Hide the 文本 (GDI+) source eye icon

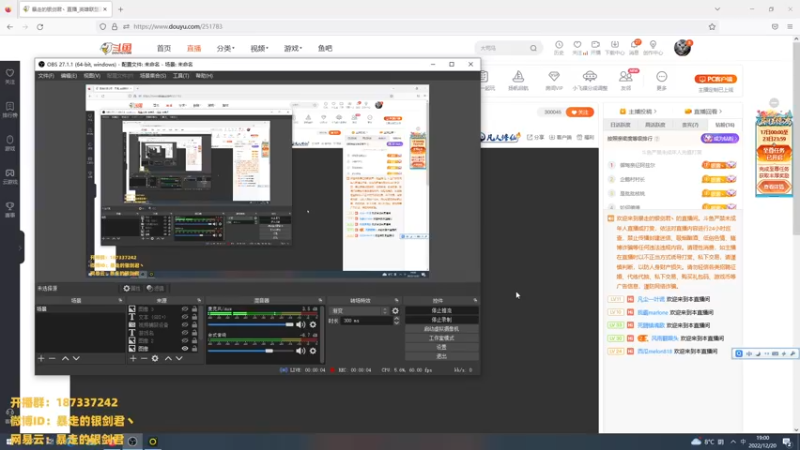point(185,317)
